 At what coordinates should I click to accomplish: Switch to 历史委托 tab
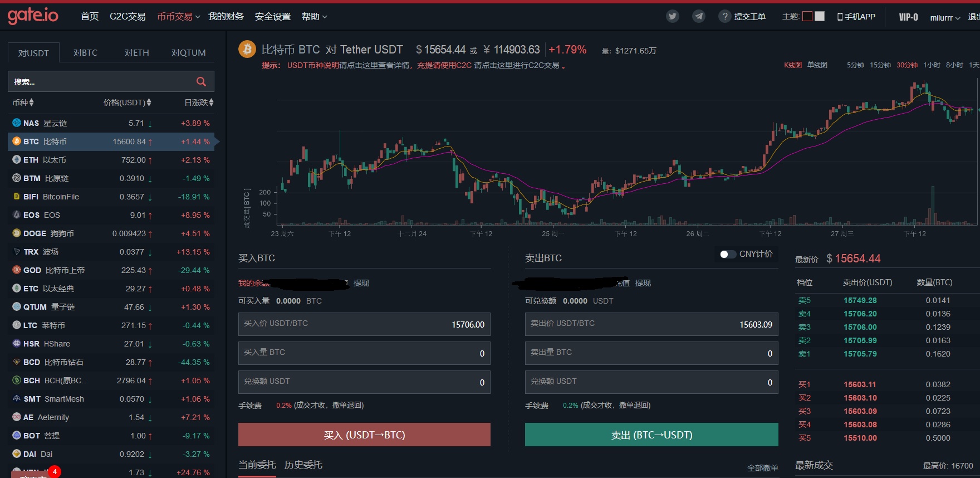(303, 465)
